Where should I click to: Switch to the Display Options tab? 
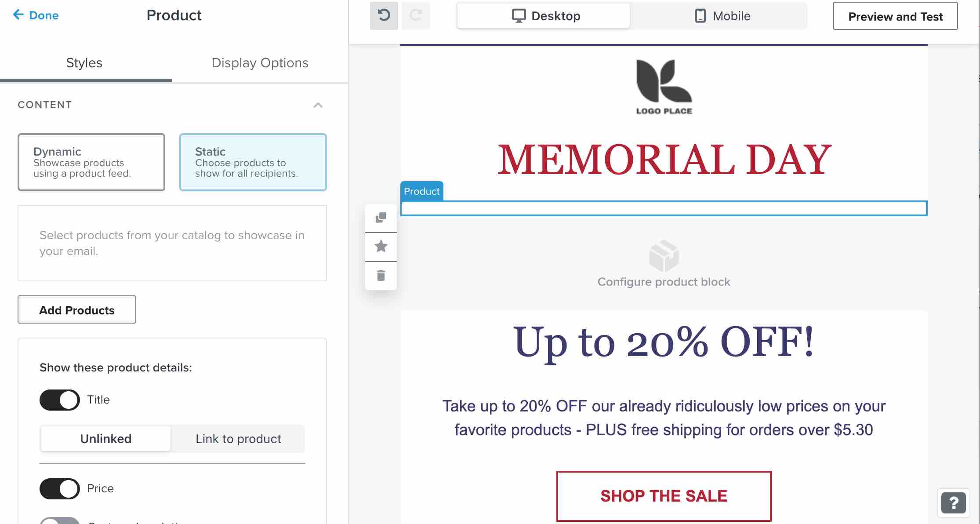pyautogui.click(x=259, y=63)
